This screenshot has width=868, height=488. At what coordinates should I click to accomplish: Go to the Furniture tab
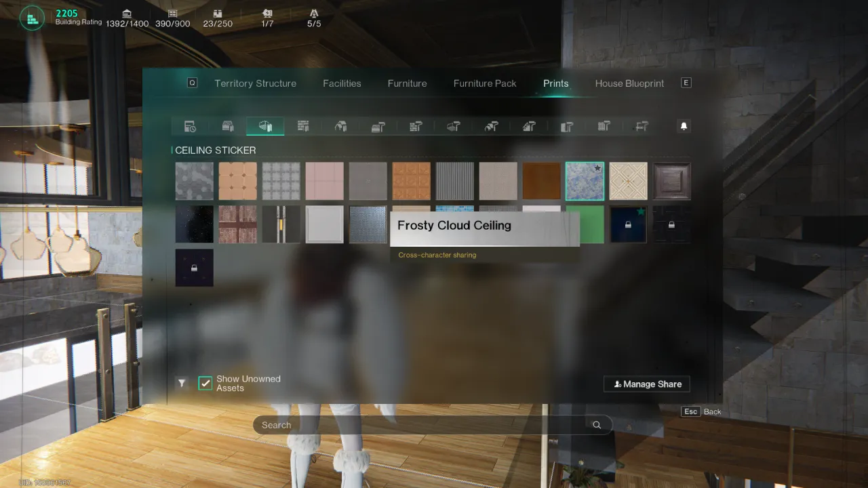coord(408,83)
